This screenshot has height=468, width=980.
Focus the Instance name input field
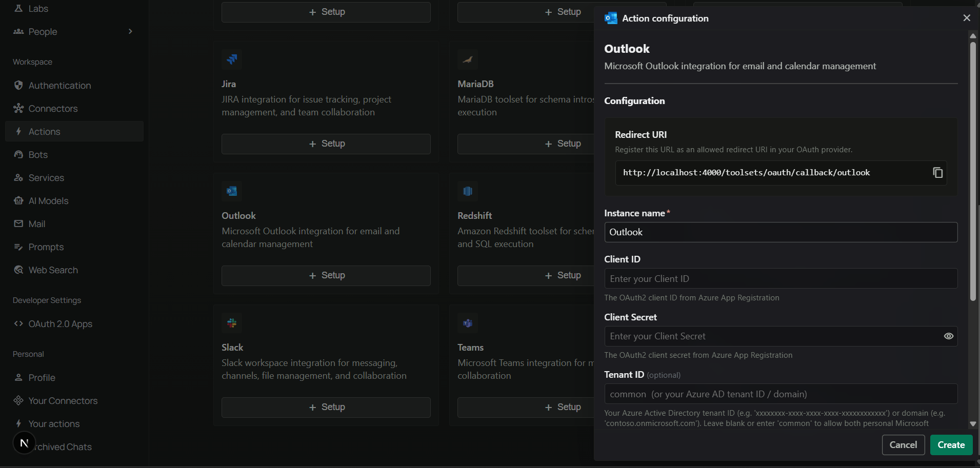(x=781, y=232)
